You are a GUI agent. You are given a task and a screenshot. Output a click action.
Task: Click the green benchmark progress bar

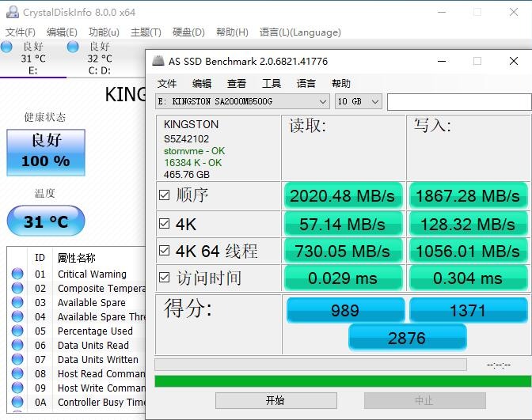tap(343, 381)
